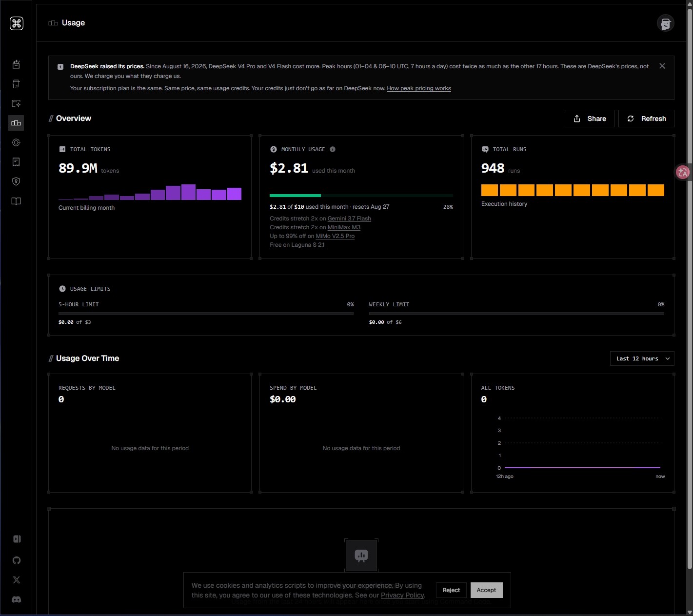The height and width of the screenshot is (616, 693).
Task: Open the shield security sidebar icon
Action: click(x=16, y=181)
